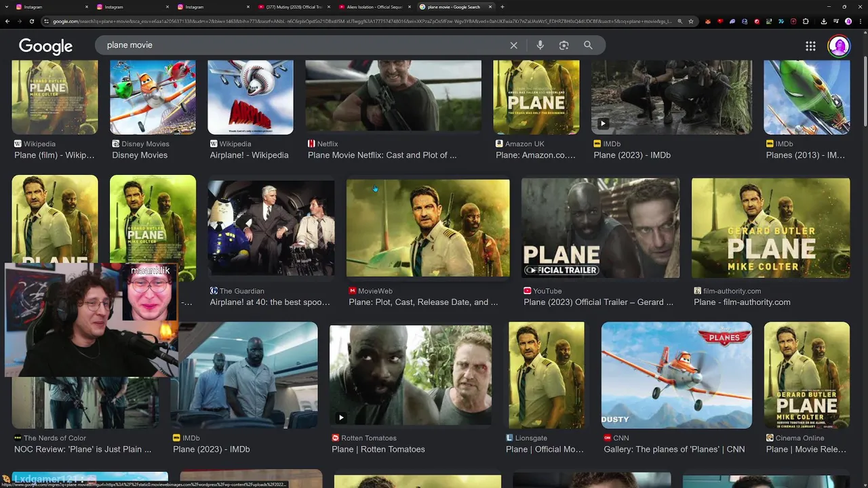Open the CNN Dusty Planes image thumbnail
Image resolution: width=868 pixels, height=488 pixels.
pyautogui.click(x=677, y=375)
